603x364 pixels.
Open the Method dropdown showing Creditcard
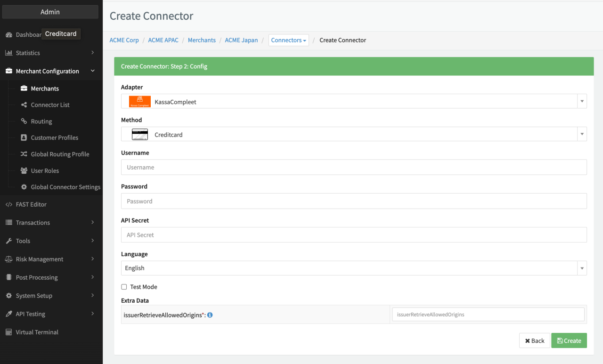[353, 135]
